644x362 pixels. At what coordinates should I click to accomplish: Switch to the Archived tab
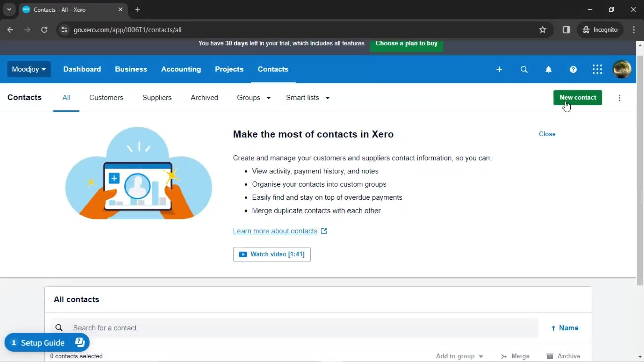(204, 98)
